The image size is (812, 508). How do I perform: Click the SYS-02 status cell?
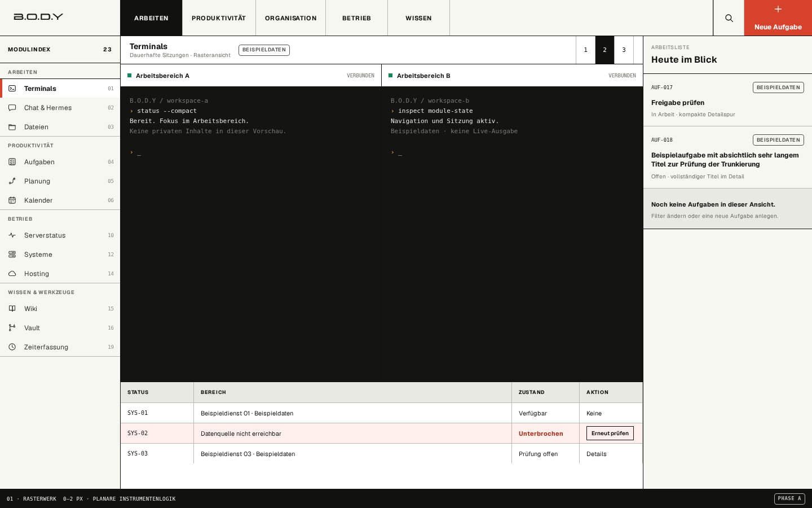pyautogui.click(x=157, y=433)
